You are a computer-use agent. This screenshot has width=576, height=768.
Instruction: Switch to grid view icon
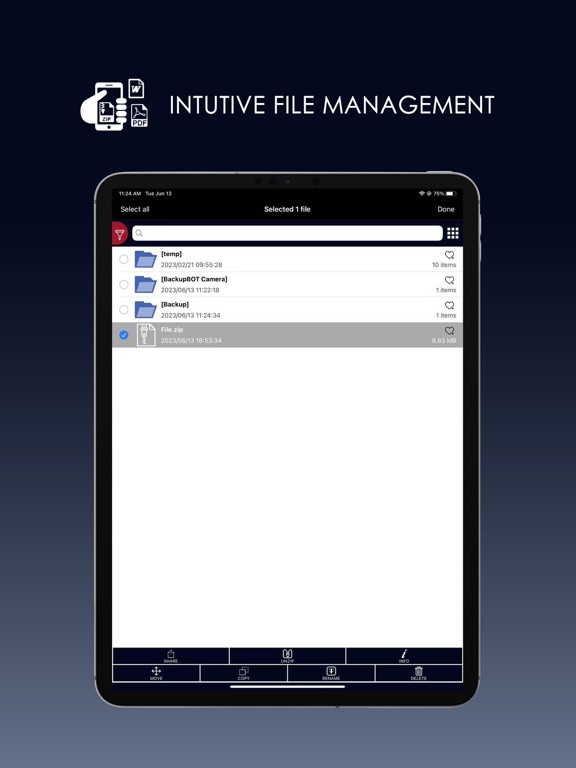click(453, 233)
